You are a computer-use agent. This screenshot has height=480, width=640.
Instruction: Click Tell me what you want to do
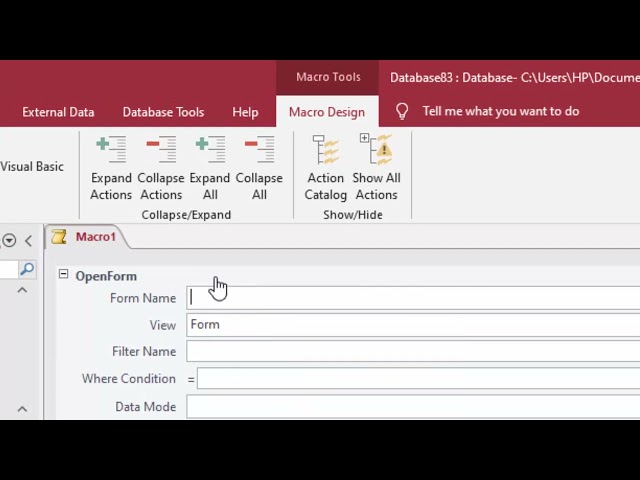click(x=501, y=111)
